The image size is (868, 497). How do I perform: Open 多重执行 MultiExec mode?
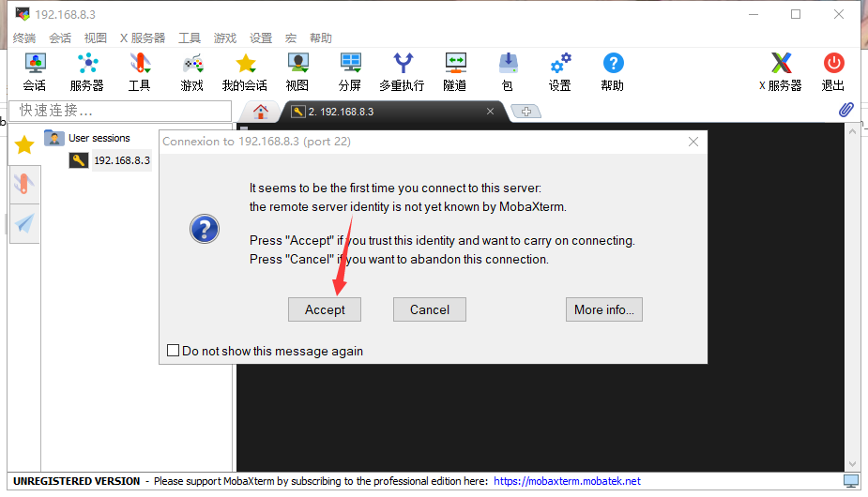(402, 71)
